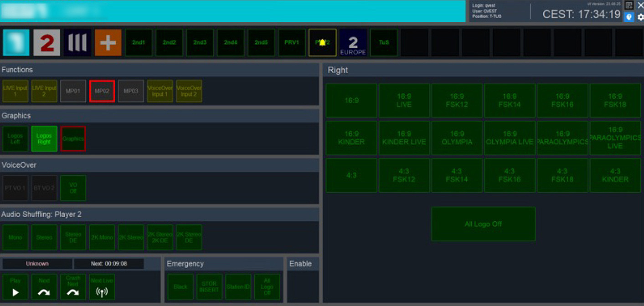Choose the 16:9 OLYMPIA LIVE logo
This screenshot has height=306, width=644.
point(510,138)
